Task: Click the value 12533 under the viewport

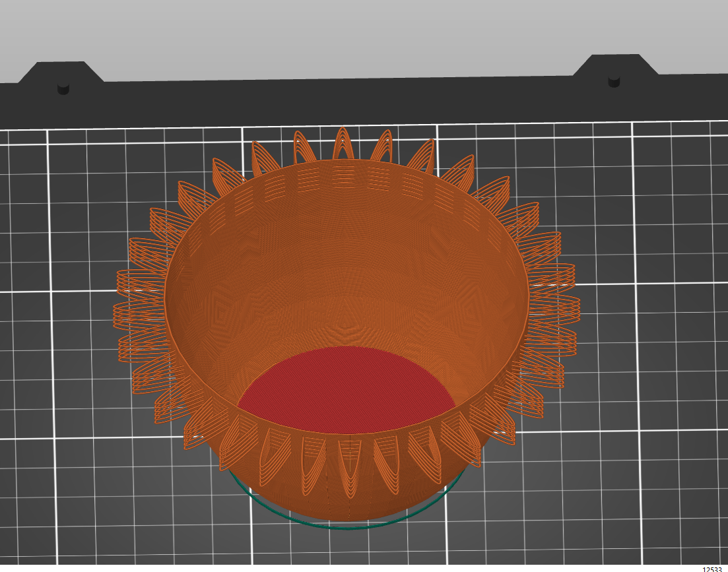Action: pyautogui.click(x=711, y=569)
